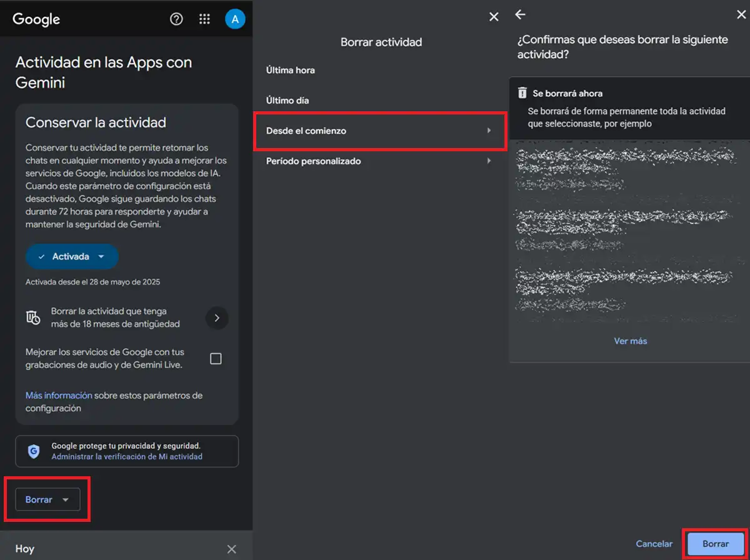Open the Activada dropdown

72,257
